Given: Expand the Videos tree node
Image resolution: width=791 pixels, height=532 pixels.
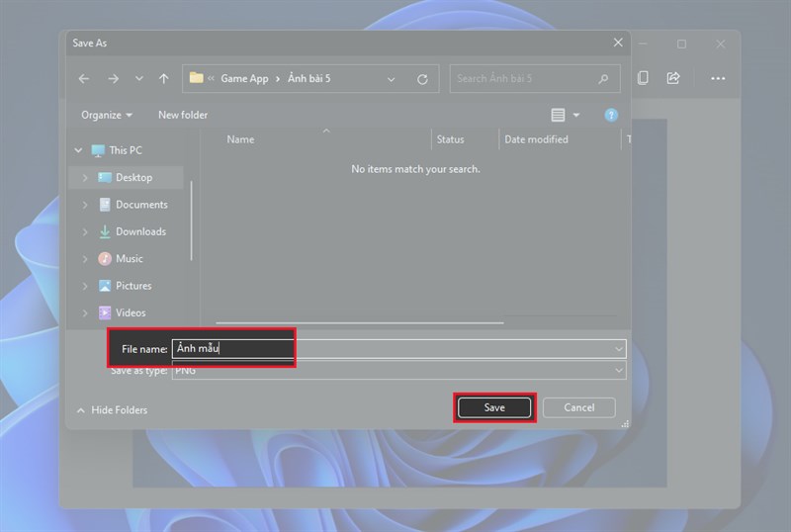Looking at the screenshot, I should tap(85, 312).
